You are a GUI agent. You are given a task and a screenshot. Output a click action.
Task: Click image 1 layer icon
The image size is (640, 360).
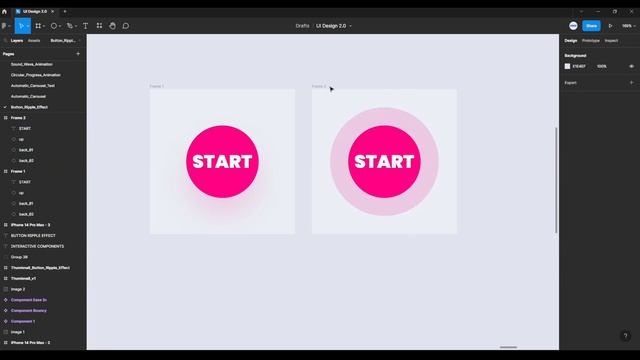[x=6, y=332]
